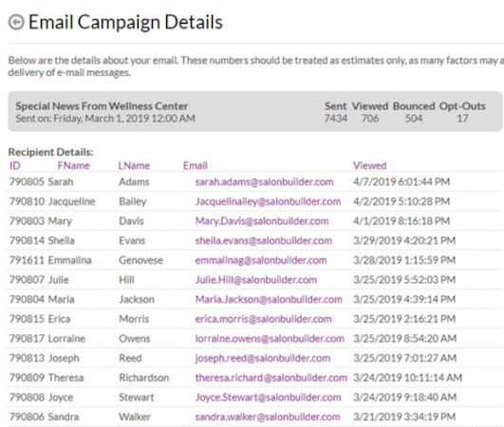Sort recipients by LName column header
The height and width of the screenshot is (427, 504).
pyautogui.click(x=134, y=166)
